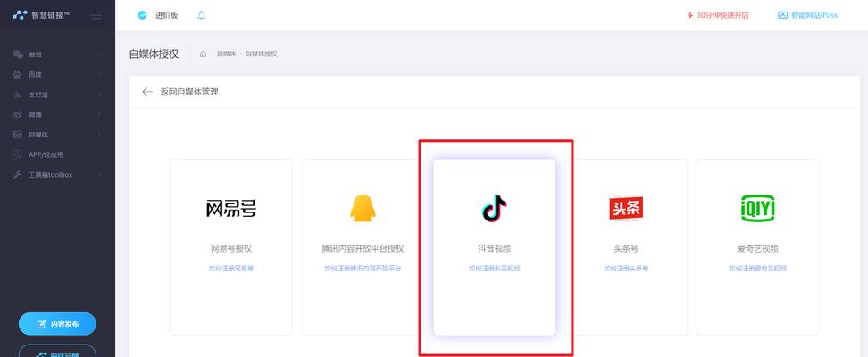Viewport: 868px width, 357px height.
Task: Click 如何注册腾讯内容开放平台 link
Action: click(363, 269)
